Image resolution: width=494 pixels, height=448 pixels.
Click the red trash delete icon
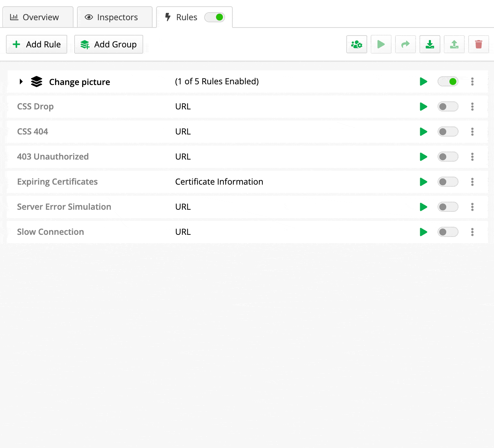[479, 44]
